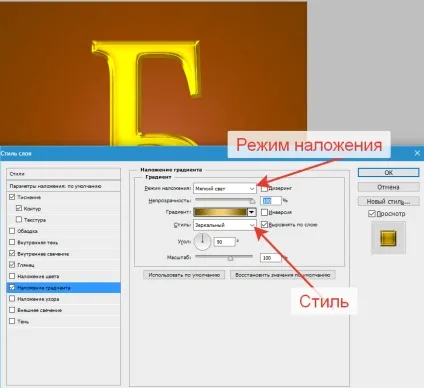
Task: Click Восстановить значения по умолчанию button
Action: 283,275
